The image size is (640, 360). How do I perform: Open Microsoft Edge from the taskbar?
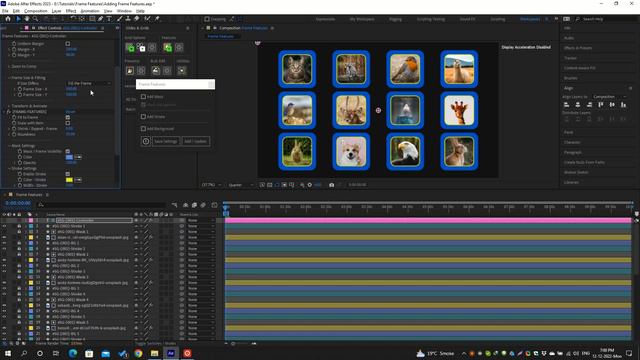pyautogui.click(x=73, y=353)
